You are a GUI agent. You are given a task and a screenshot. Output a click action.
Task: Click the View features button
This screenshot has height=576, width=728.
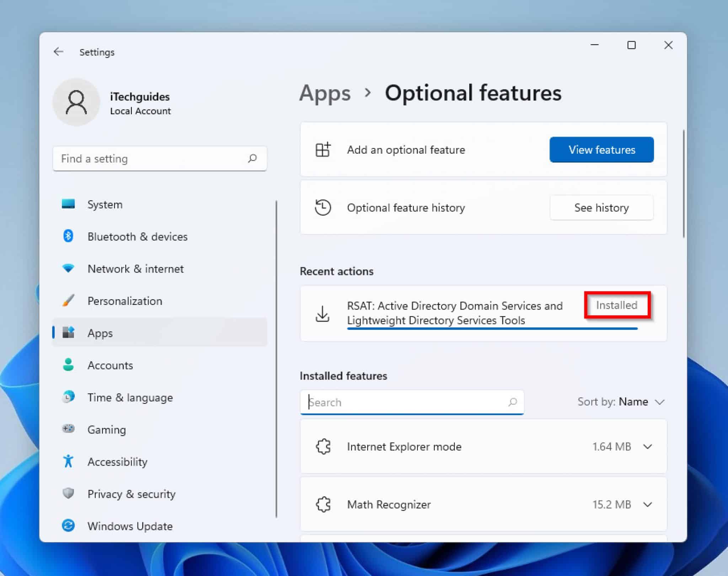(601, 149)
